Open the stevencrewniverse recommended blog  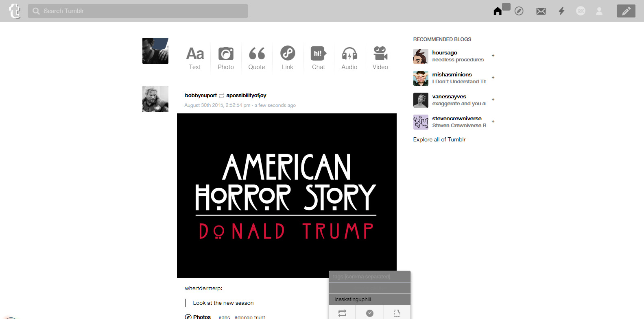(x=457, y=119)
